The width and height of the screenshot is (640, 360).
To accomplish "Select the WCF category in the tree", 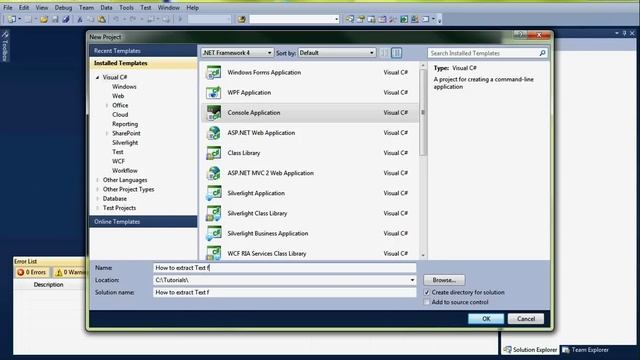I will (x=118, y=161).
